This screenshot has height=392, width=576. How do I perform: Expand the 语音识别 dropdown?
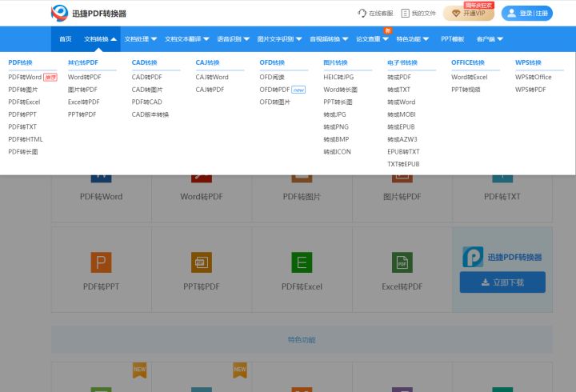click(x=233, y=38)
